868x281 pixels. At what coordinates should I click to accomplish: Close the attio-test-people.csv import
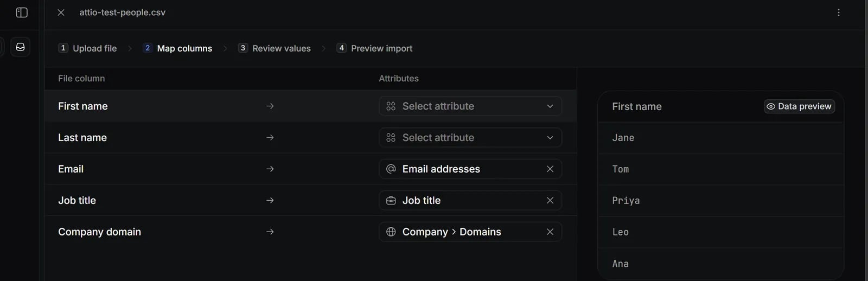[x=61, y=12]
